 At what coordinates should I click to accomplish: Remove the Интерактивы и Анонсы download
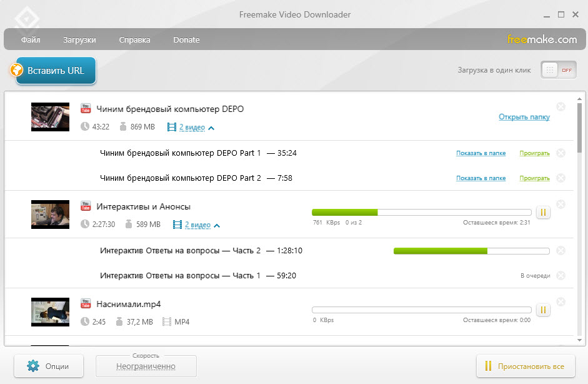561,205
